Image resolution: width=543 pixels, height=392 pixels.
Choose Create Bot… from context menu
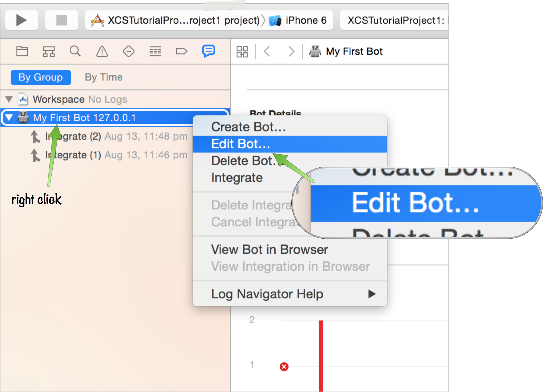(x=290, y=127)
